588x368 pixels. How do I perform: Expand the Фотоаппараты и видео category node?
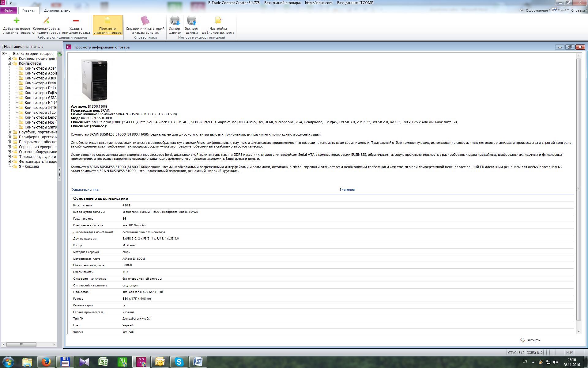click(x=9, y=162)
